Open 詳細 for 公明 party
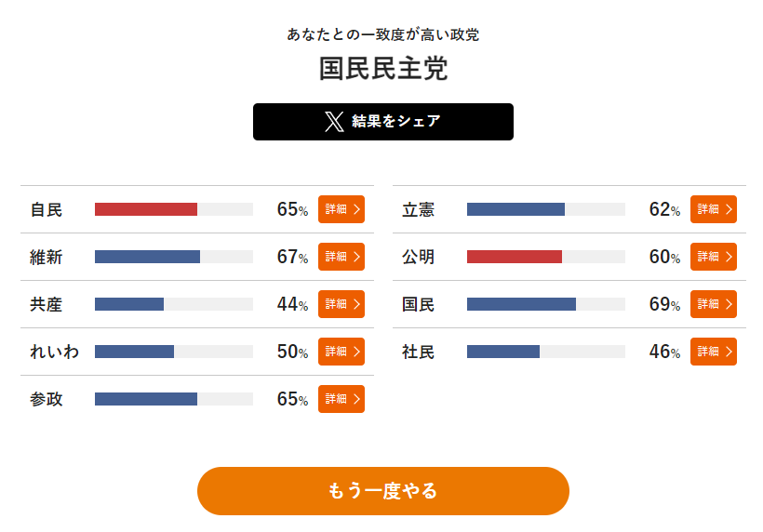 [714, 257]
